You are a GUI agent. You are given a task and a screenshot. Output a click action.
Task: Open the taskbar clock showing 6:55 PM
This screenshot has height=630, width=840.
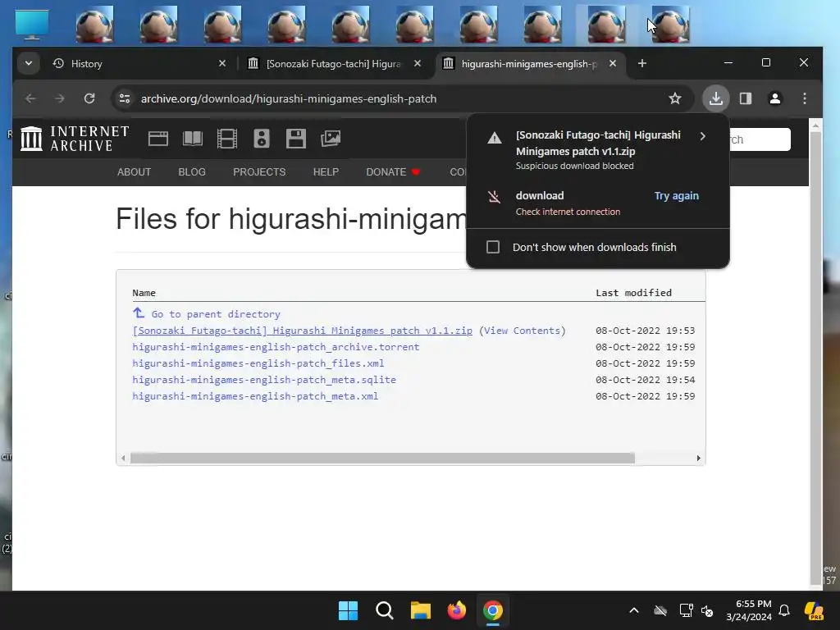(x=749, y=610)
